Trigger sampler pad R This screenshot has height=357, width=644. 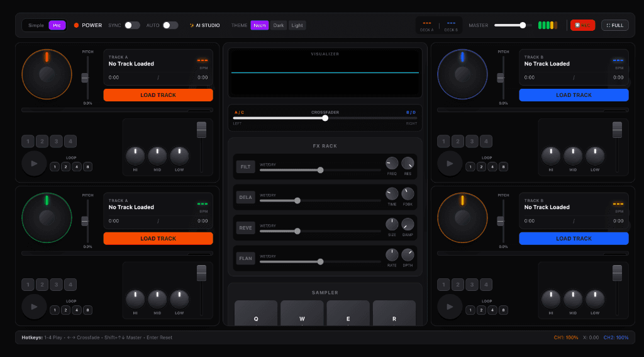[394, 314]
